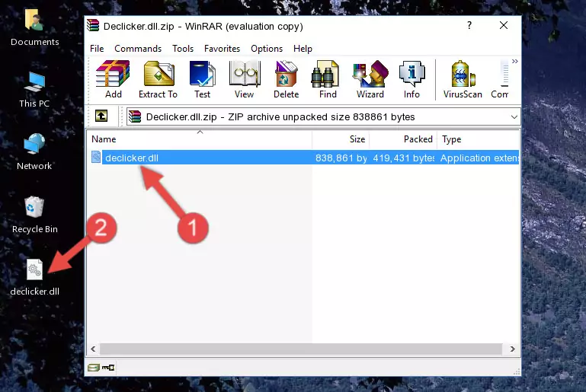Click the archive icon in address bar
Image resolution: width=586 pixels, height=392 pixels.
pos(135,117)
